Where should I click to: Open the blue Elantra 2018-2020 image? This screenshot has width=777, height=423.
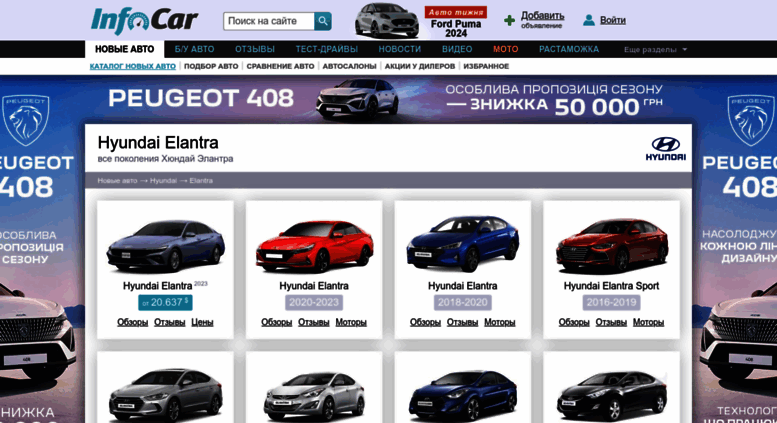463,243
